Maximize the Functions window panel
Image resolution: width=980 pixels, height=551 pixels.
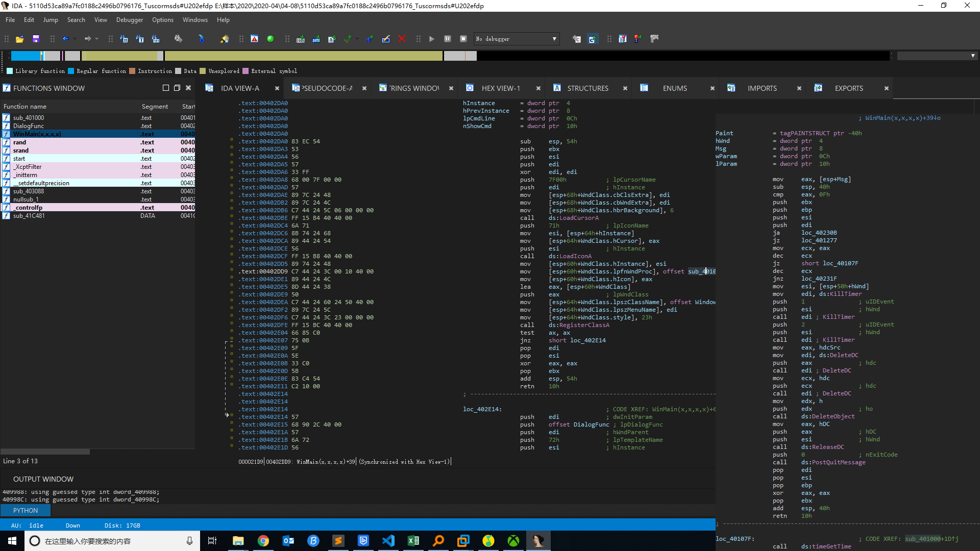[177, 88]
